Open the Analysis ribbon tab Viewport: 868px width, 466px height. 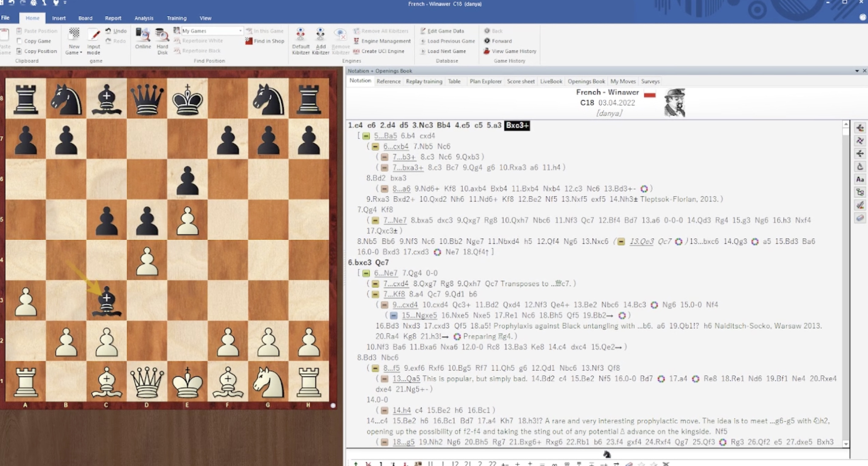[x=143, y=18]
